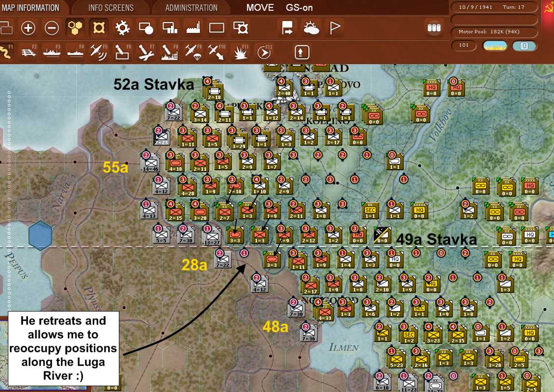Select the German unit labeled 13=27
554x392 pixels.
[x=211, y=237]
